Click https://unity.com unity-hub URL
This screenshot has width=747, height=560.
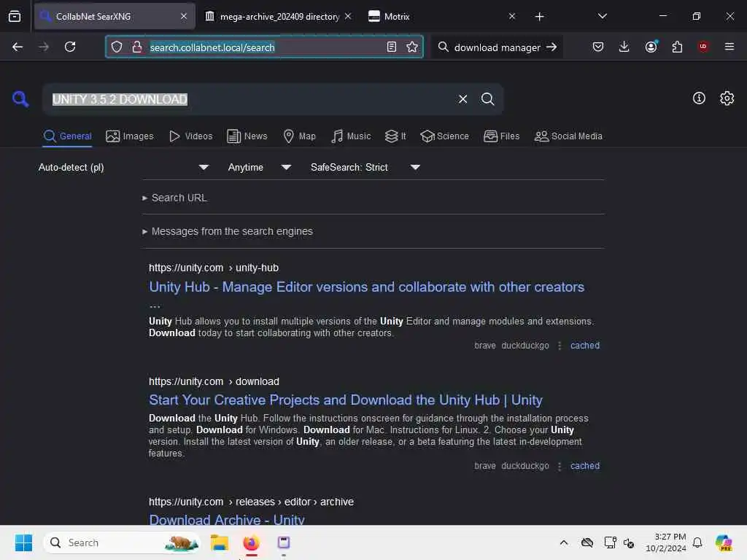point(214,268)
